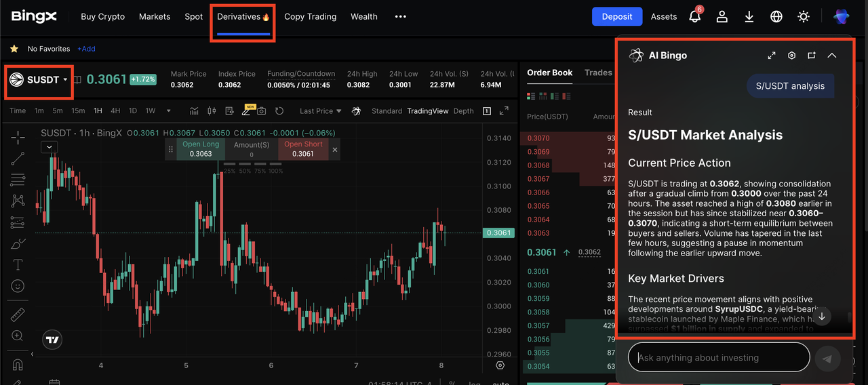Go to Markets page
868x385 pixels.
coord(155,16)
